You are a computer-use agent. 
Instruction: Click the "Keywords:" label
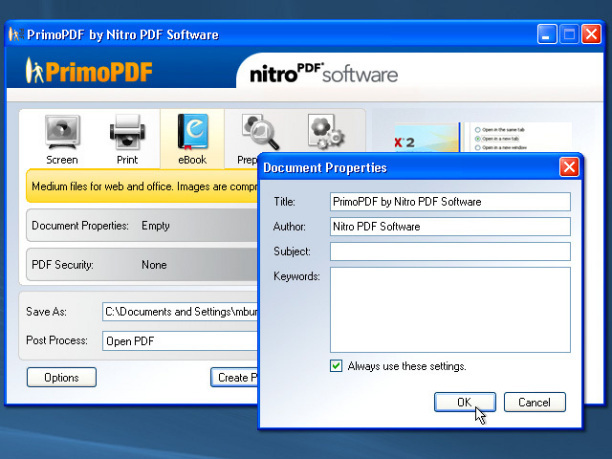point(297,276)
